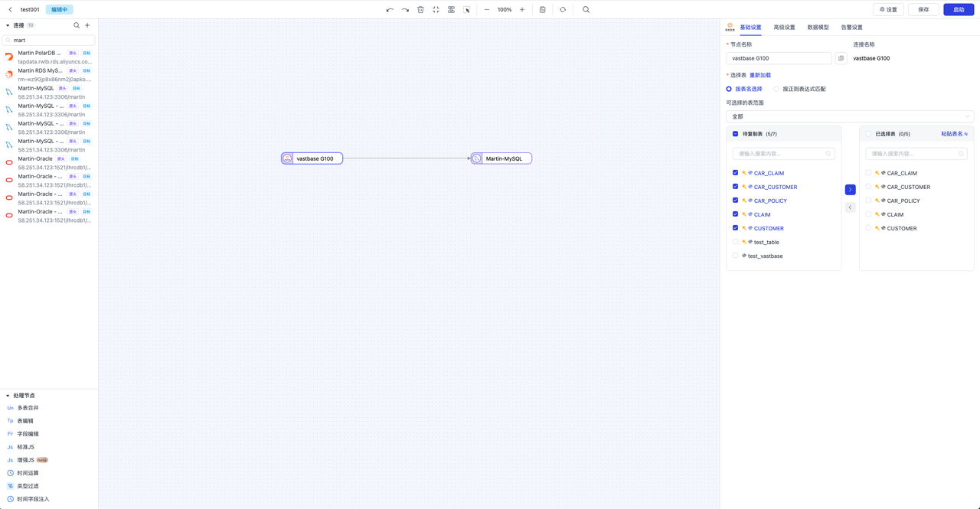Redo the last canvas action

pos(405,10)
